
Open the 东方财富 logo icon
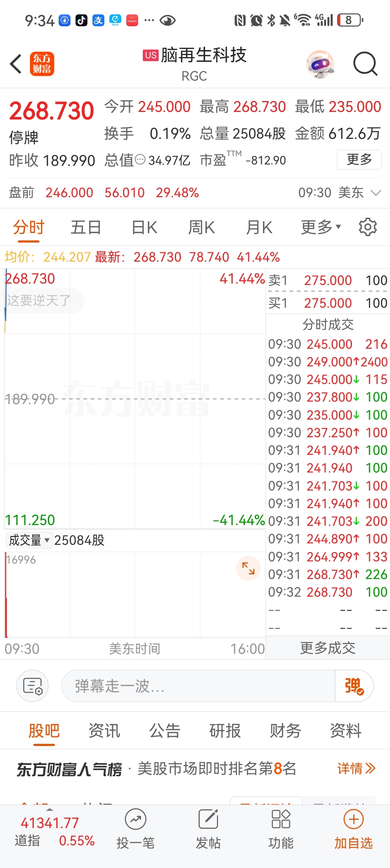tap(42, 64)
